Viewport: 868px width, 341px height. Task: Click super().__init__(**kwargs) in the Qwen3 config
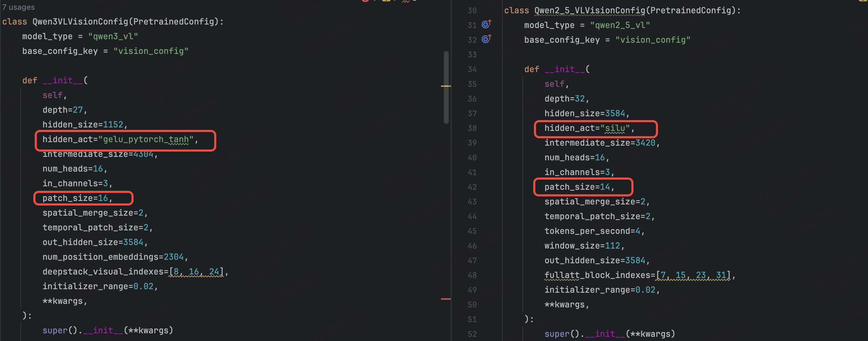point(108,330)
